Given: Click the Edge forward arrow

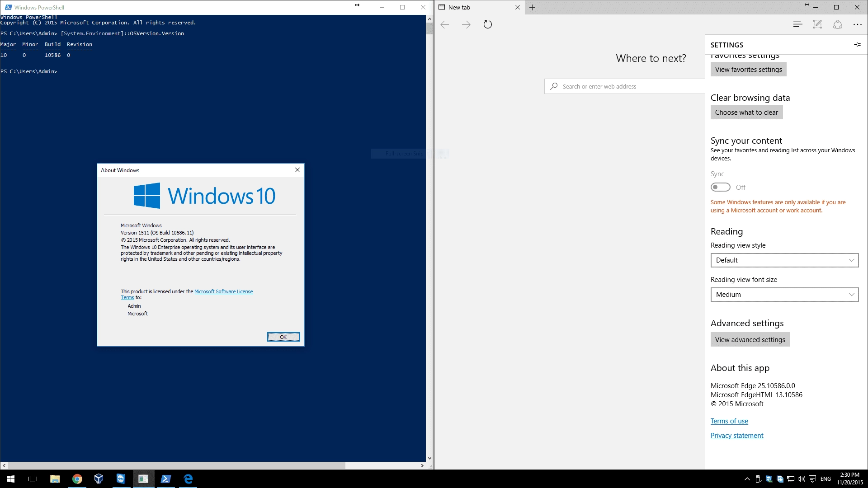Looking at the screenshot, I should 466,25.
